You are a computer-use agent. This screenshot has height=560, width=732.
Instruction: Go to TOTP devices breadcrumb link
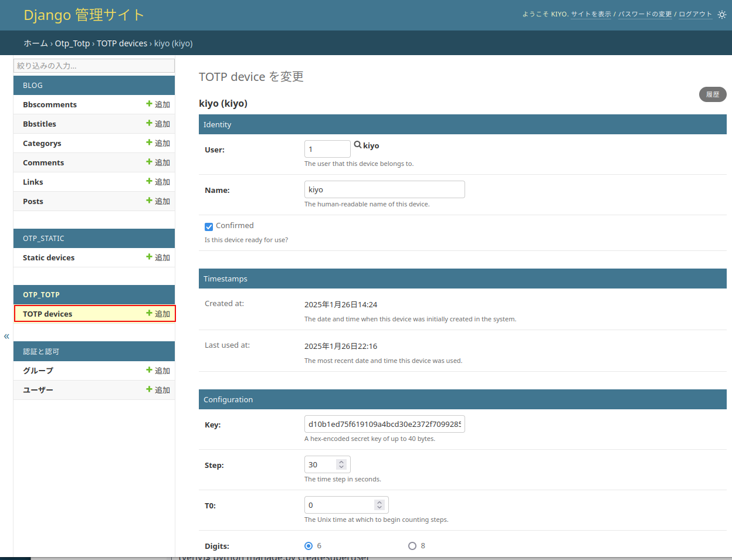pos(122,43)
